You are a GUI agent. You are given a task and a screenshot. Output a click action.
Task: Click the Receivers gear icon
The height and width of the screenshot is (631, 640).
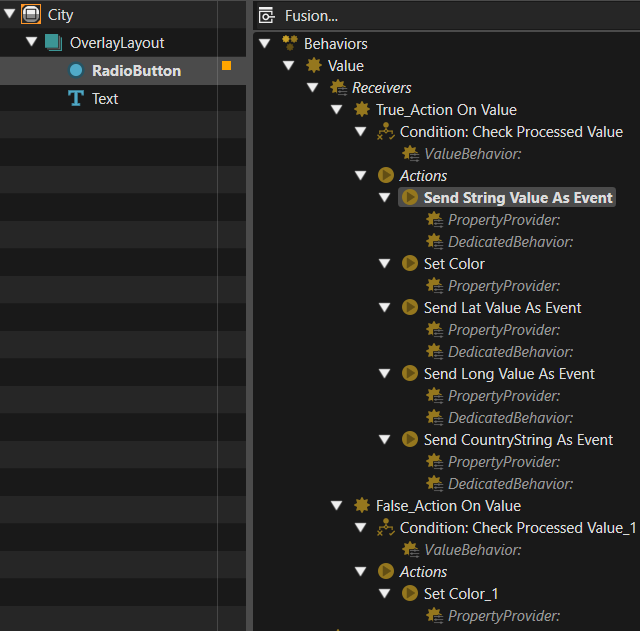point(338,87)
